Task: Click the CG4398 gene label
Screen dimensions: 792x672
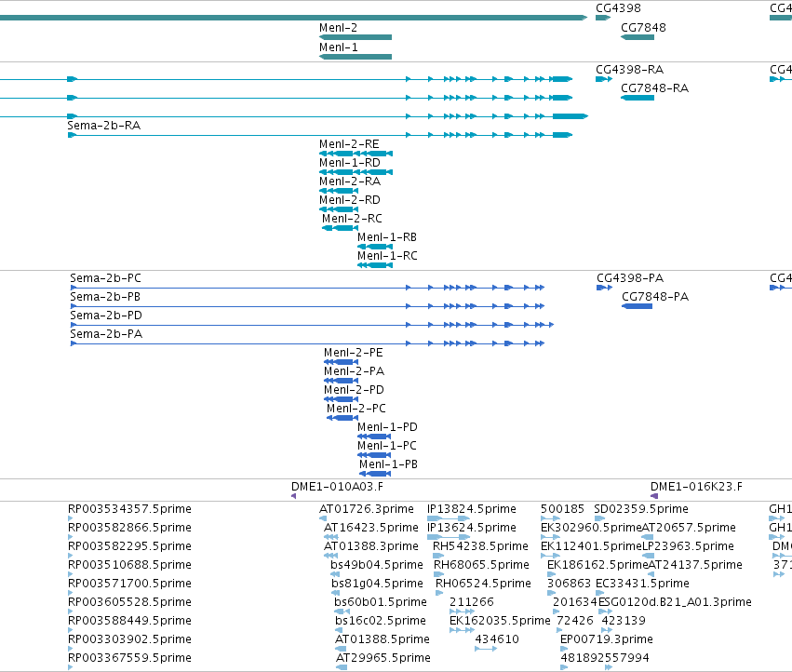Action: (x=618, y=8)
